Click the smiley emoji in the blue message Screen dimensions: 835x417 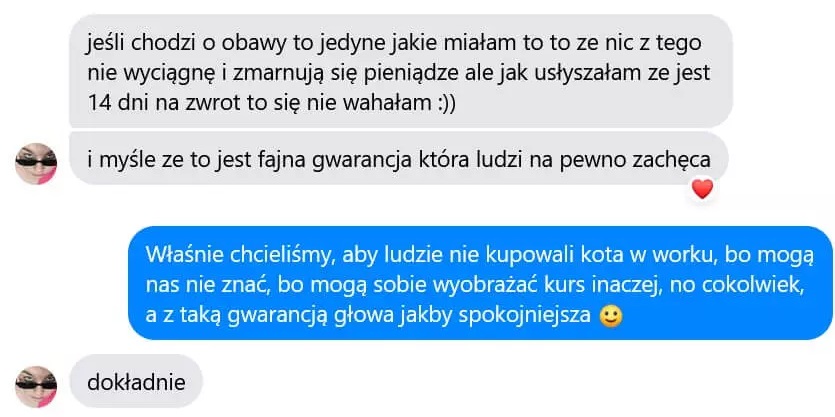(611, 317)
